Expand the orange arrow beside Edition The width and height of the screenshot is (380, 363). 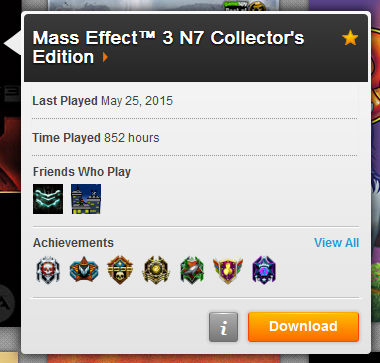pyautogui.click(x=105, y=57)
